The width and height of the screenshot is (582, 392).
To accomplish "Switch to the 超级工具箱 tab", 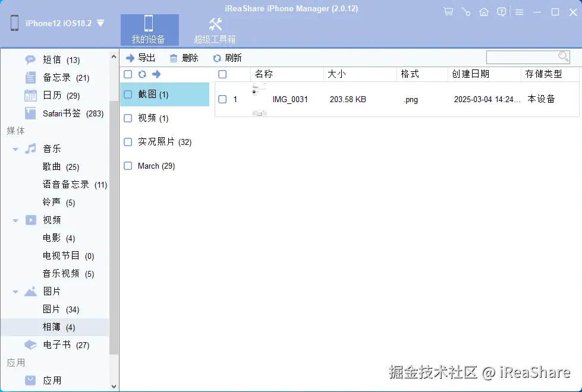I will [215, 30].
